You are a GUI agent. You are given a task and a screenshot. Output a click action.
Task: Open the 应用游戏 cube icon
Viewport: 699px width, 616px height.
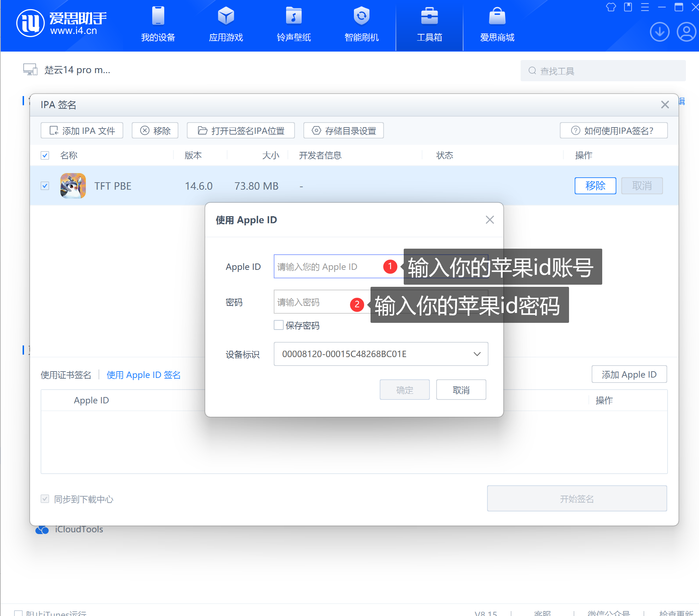coord(226,16)
